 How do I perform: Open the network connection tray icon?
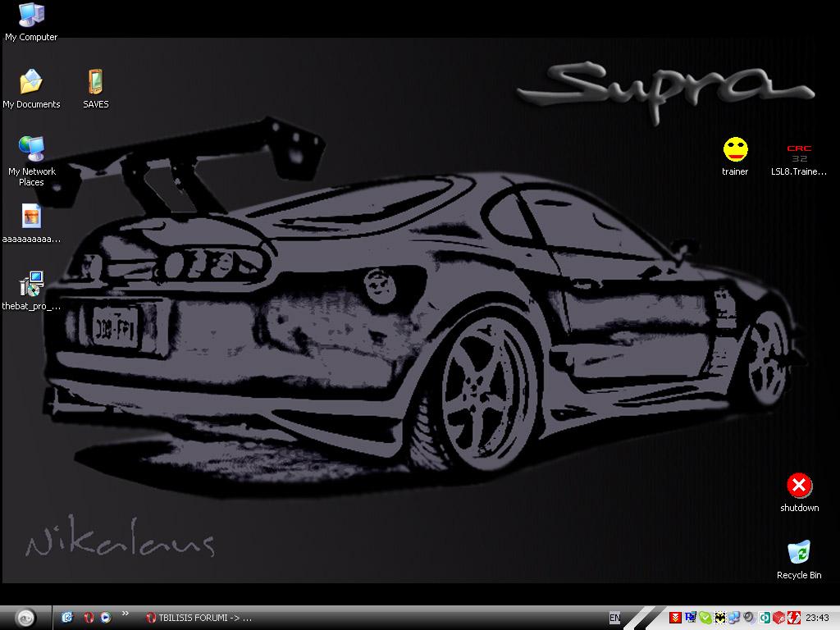tap(734, 618)
